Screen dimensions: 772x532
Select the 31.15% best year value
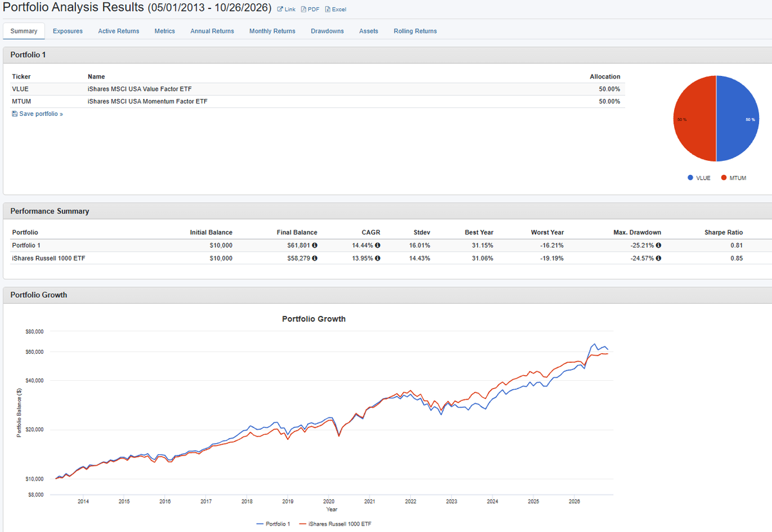pos(482,245)
